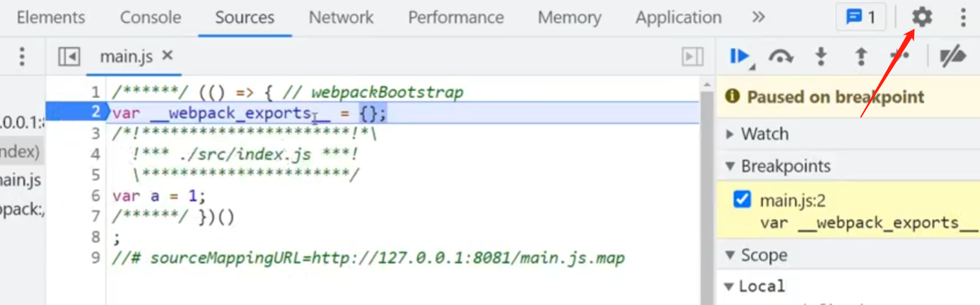The image size is (980, 305).
Task: Close the main.js file tab
Action: [x=168, y=55]
